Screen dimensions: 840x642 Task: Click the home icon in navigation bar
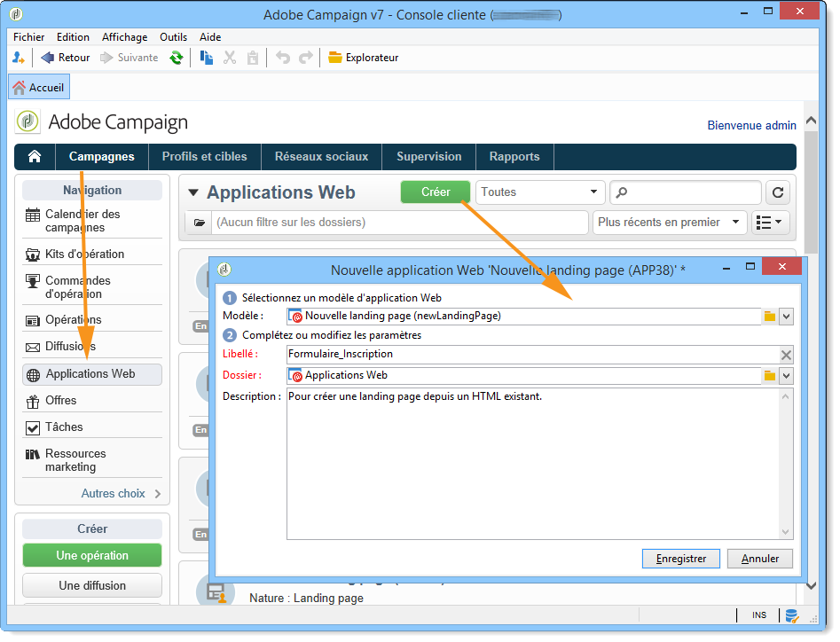(x=35, y=156)
